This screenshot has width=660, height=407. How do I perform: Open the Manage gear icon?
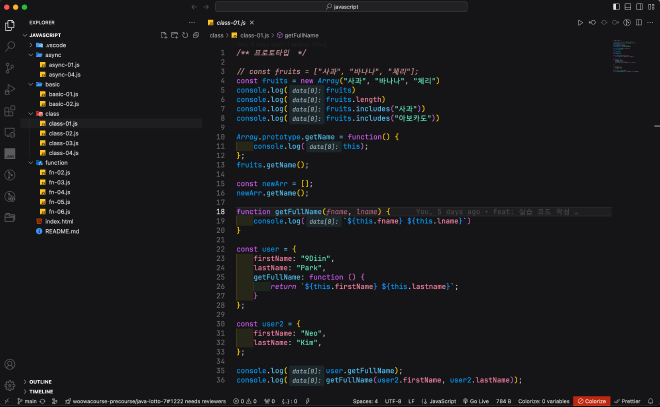point(9,384)
